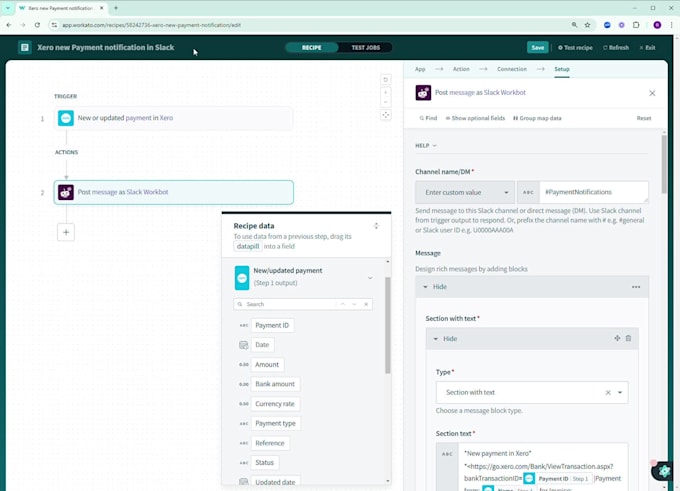Select the Date datapill
The width and height of the screenshot is (680, 491).
point(262,345)
